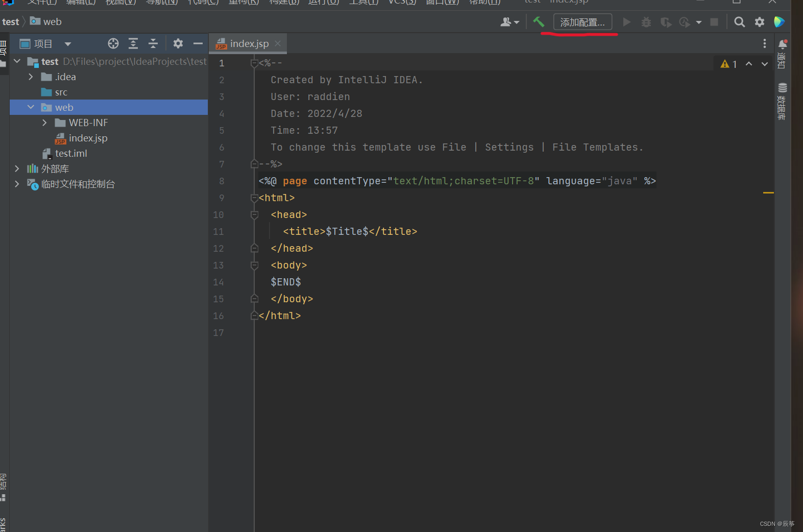Click the page directive keyword on line 8

(x=295, y=181)
